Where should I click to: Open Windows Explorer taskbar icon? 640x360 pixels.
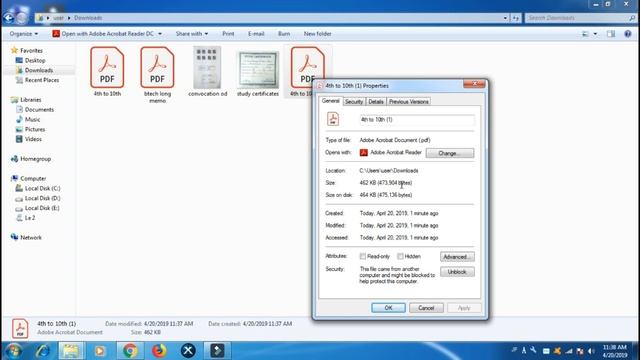click(x=71, y=351)
